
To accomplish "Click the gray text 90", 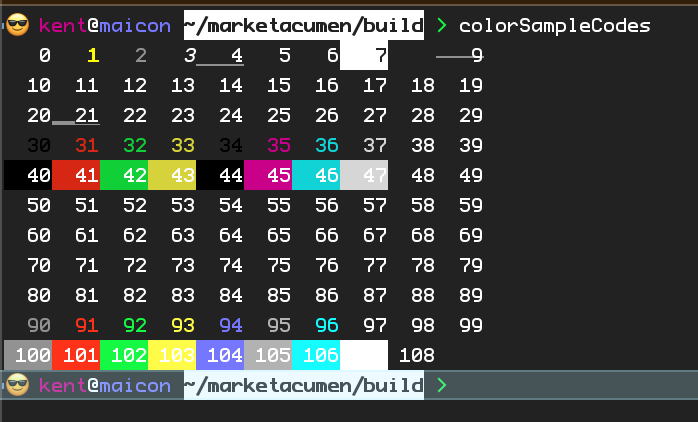I will click(x=39, y=325).
